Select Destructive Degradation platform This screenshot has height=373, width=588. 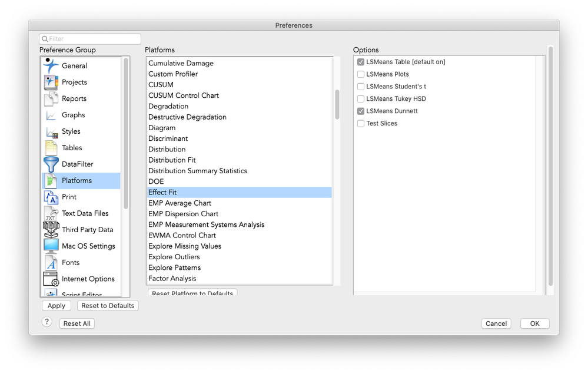(239, 117)
